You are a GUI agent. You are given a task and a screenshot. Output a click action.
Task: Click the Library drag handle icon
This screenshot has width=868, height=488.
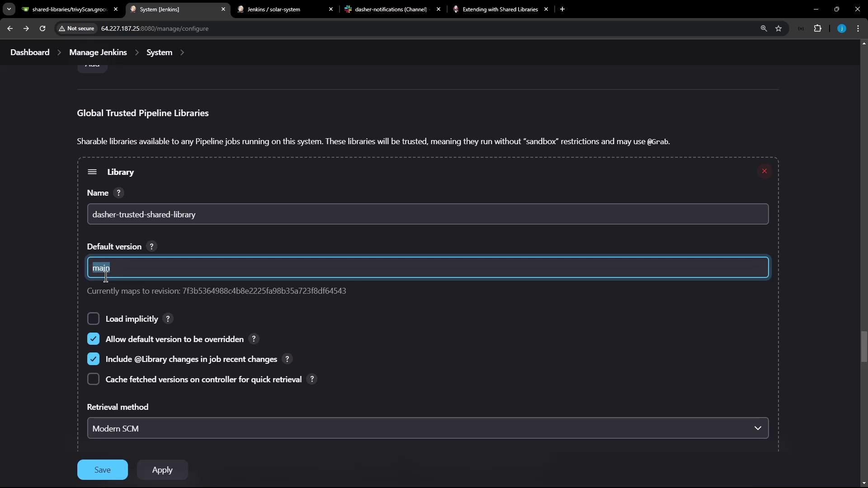tap(92, 172)
